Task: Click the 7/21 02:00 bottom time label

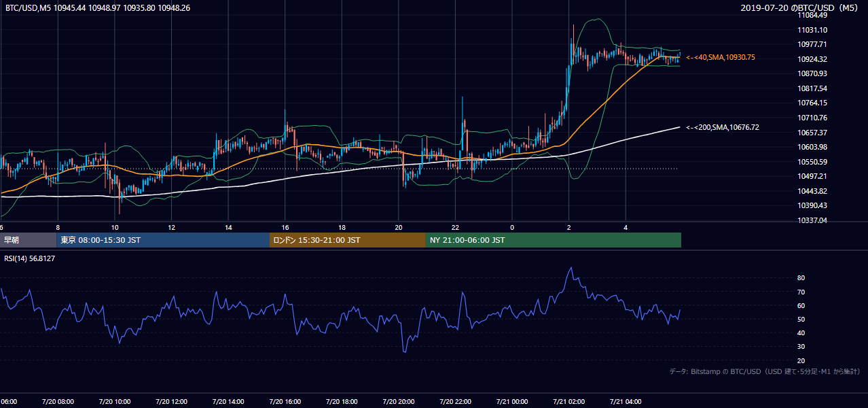Action: (x=568, y=402)
